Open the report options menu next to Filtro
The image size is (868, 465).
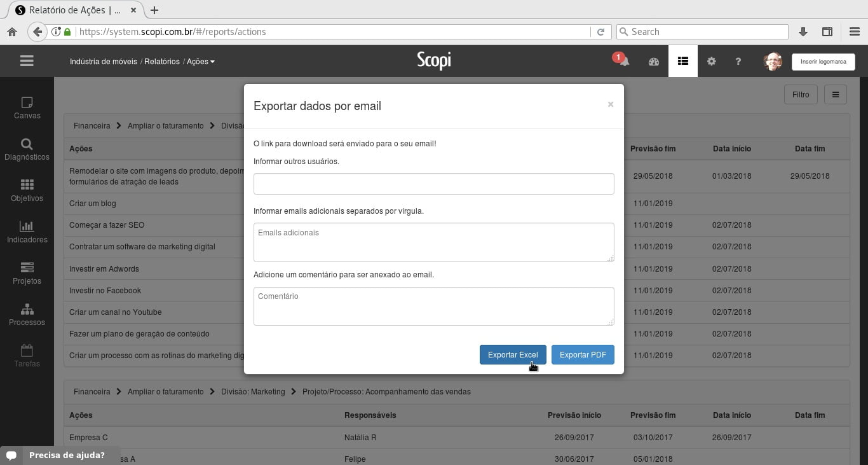(x=835, y=94)
